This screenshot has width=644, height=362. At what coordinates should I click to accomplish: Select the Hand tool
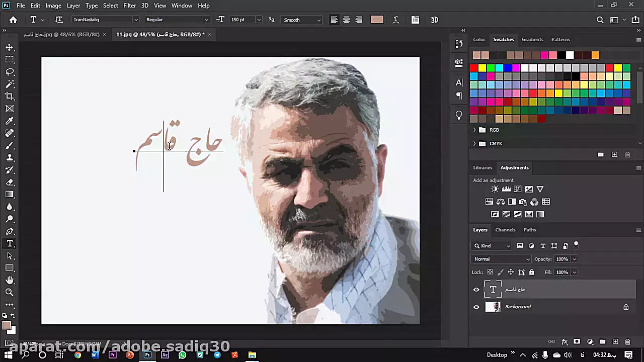(x=10, y=280)
